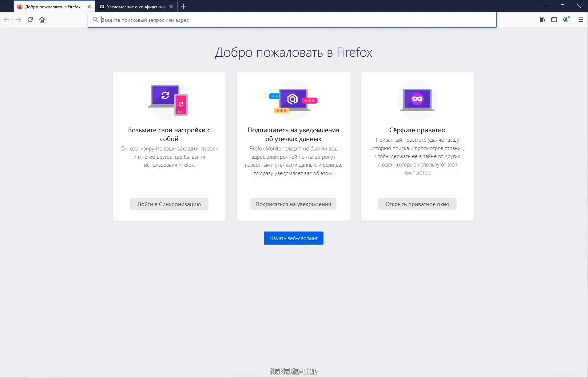Click Подписаться на уведомления button
This screenshot has height=378, width=588.
point(293,204)
